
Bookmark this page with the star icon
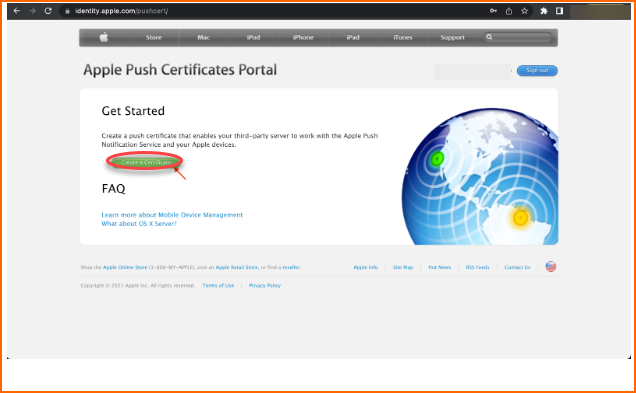pyautogui.click(x=524, y=11)
